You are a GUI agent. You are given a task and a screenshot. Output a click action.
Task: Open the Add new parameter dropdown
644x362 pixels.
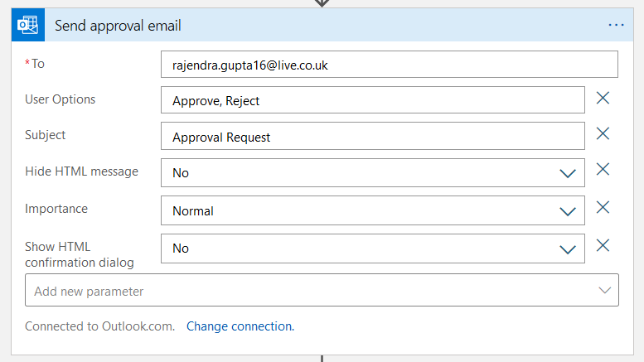[x=322, y=291]
